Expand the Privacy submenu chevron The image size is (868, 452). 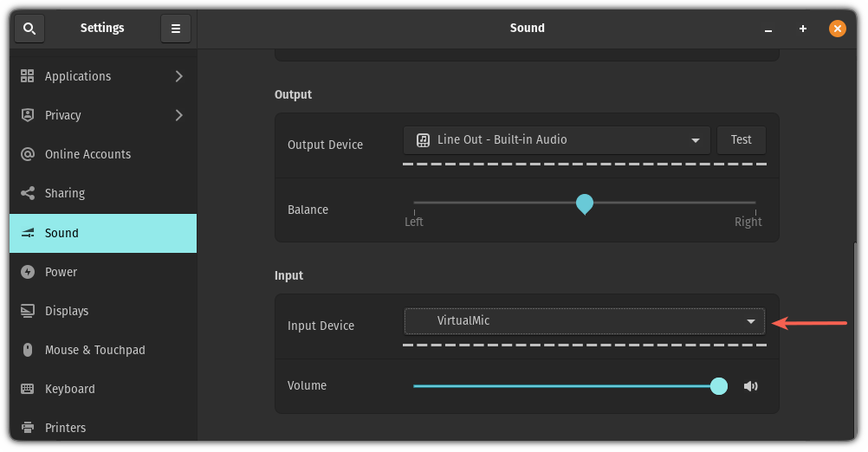(178, 115)
